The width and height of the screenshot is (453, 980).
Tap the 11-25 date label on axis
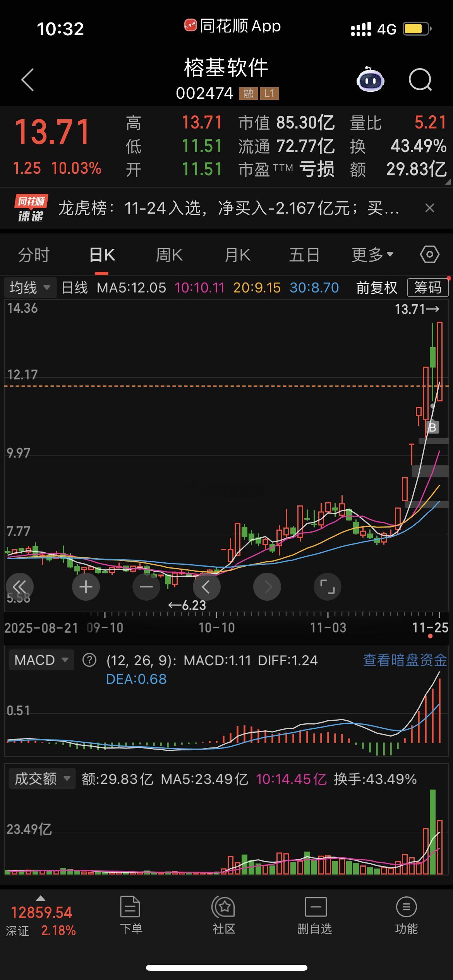click(x=431, y=627)
